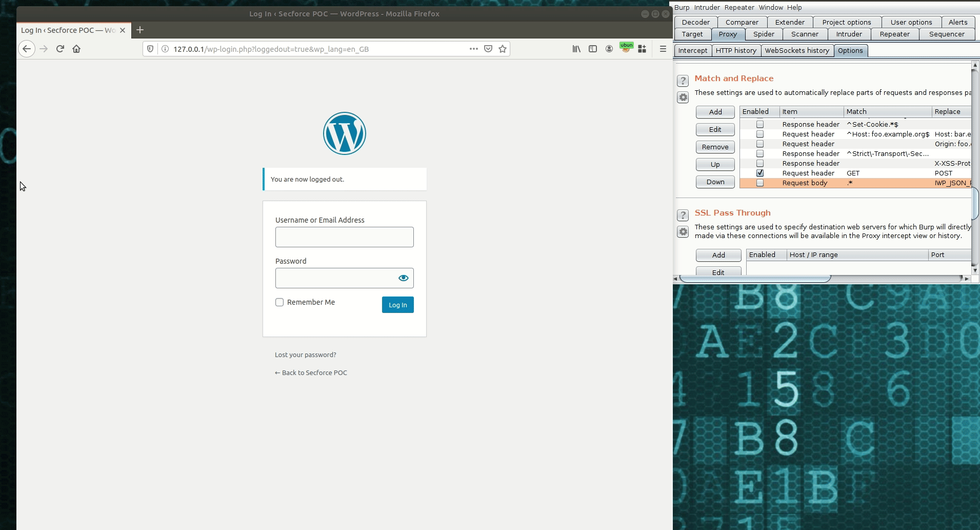Reload the WordPress login page

click(x=60, y=49)
